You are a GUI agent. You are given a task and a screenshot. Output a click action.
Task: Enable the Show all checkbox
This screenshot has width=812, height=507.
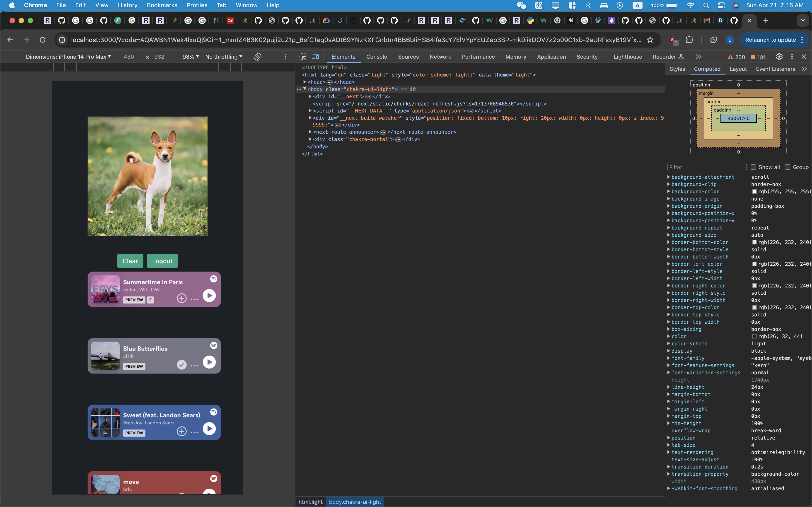[x=753, y=167]
